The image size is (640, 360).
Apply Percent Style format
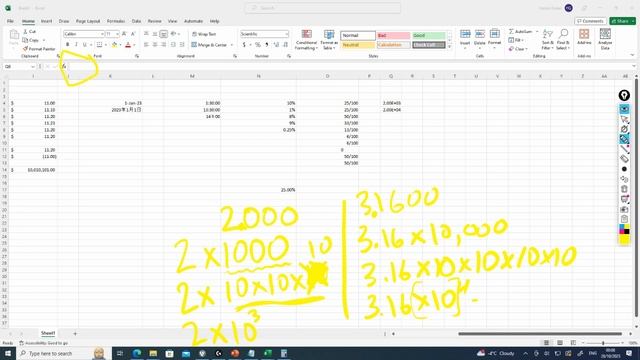[258, 44]
